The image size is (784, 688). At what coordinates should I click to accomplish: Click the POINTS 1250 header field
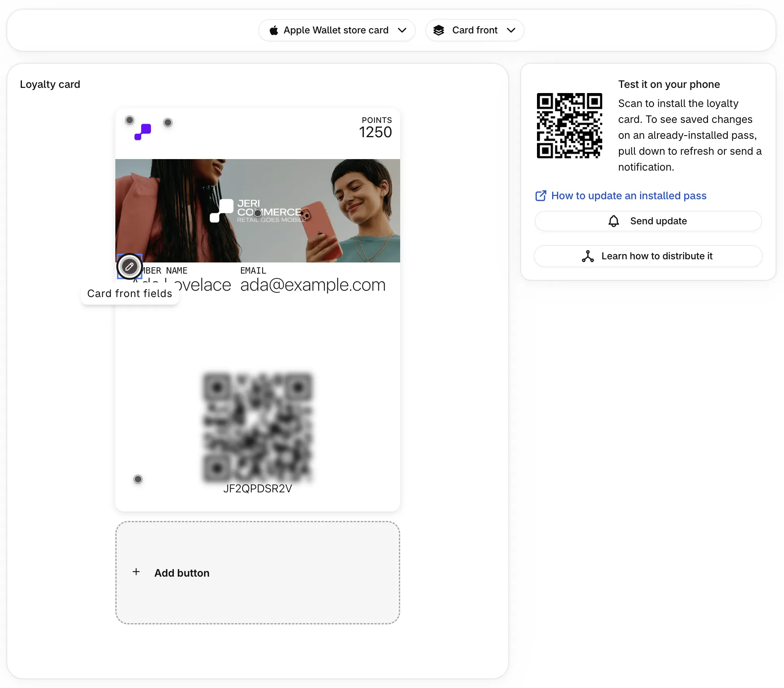click(375, 128)
